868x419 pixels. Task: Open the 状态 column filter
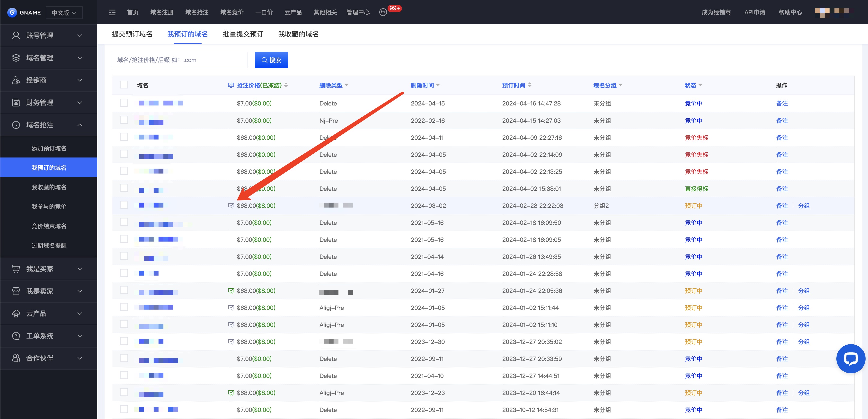tap(700, 85)
